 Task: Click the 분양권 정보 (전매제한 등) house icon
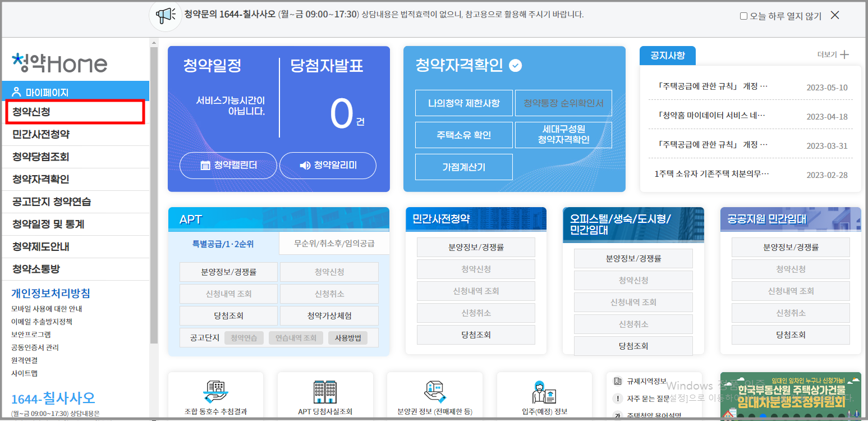434,393
